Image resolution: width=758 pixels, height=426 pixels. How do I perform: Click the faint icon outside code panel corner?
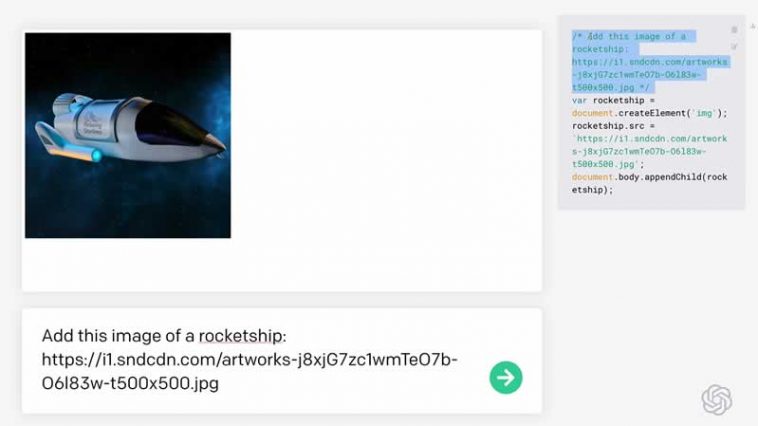coord(753,26)
